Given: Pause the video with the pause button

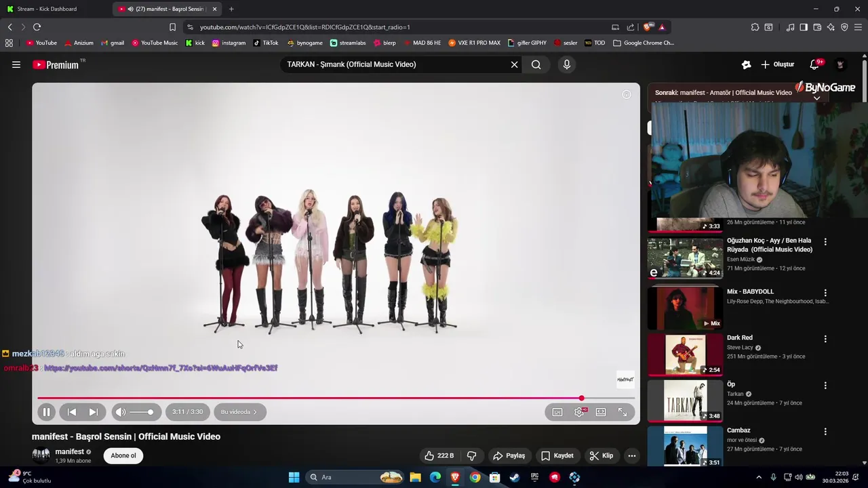Looking at the screenshot, I should coord(46,412).
